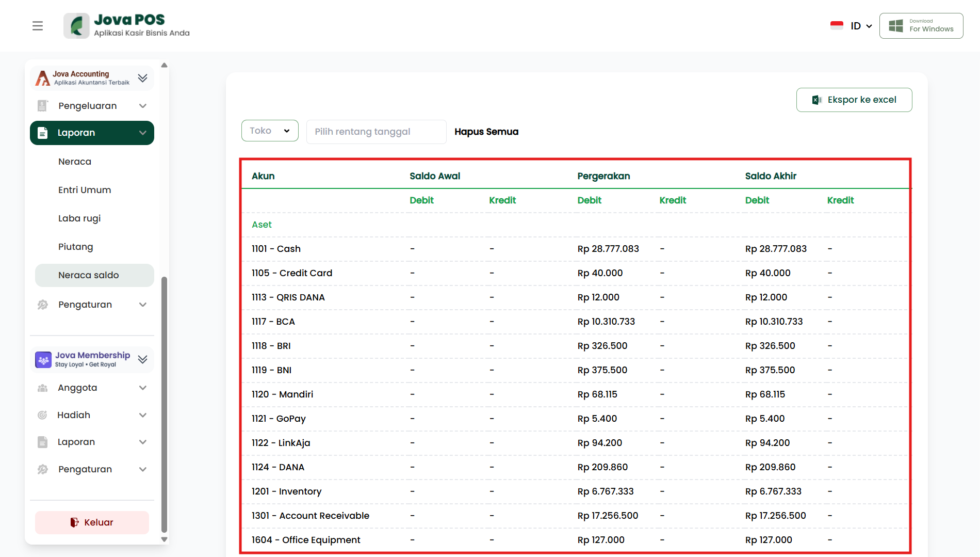Click the Pengeluaran receipt icon

[x=43, y=106]
